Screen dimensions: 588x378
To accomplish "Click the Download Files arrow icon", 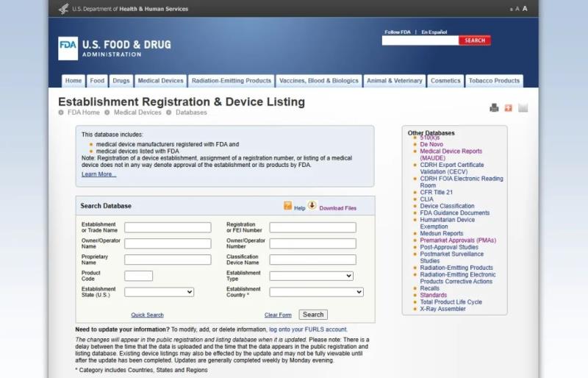I will (x=312, y=206).
